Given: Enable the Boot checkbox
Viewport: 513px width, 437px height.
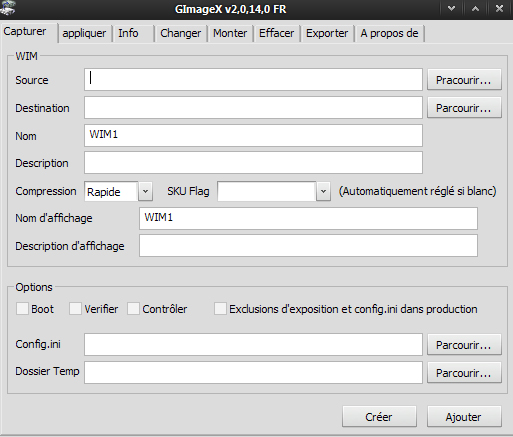Looking at the screenshot, I should (x=22, y=309).
